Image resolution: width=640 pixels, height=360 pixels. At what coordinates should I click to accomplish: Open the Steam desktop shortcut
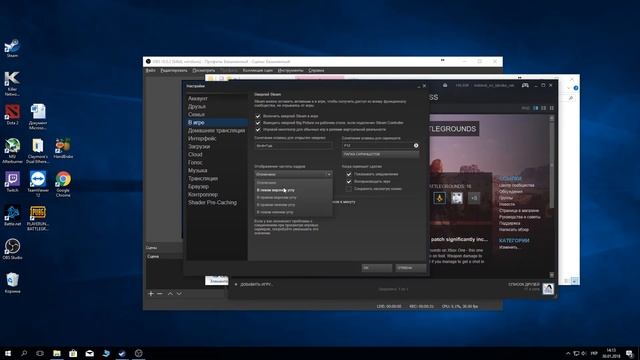point(12,48)
